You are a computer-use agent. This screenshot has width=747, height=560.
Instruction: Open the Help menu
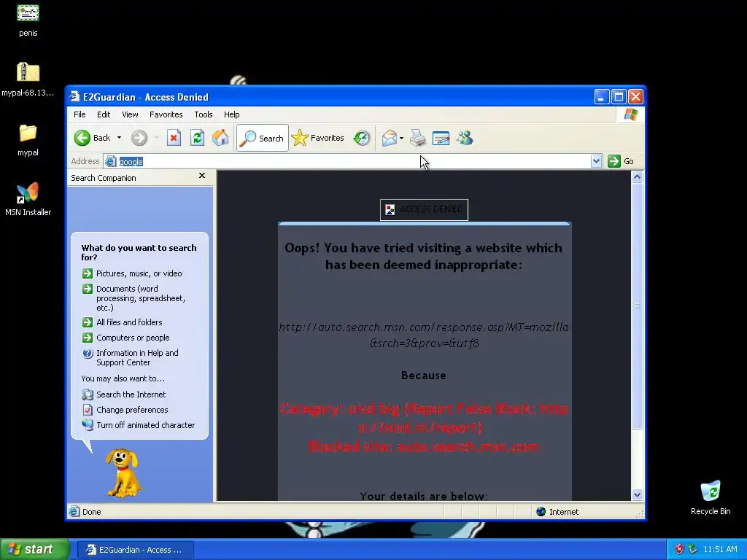click(x=231, y=114)
